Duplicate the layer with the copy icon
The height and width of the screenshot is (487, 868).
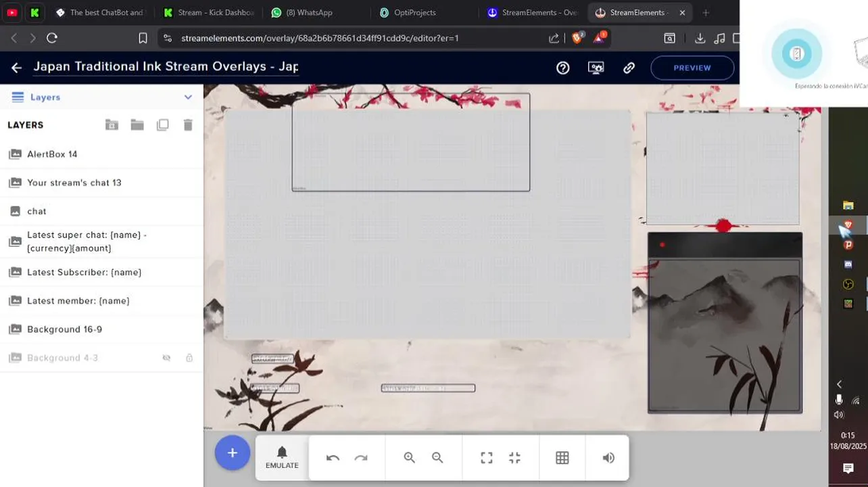(163, 125)
